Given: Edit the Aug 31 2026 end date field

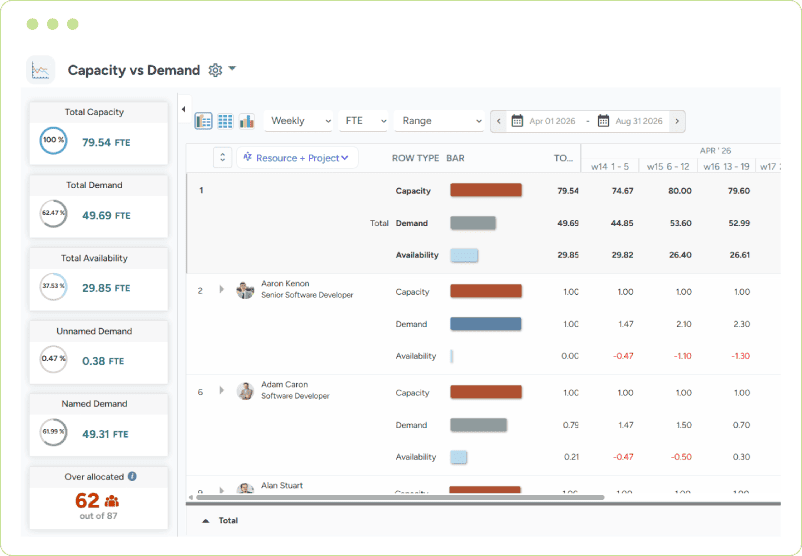Looking at the screenshot, I should 639,121.
